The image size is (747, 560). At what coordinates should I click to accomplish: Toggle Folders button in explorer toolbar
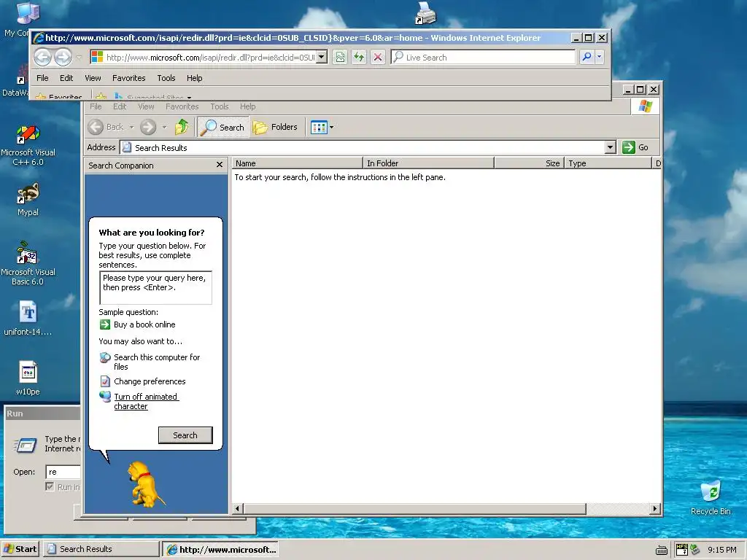276,127
